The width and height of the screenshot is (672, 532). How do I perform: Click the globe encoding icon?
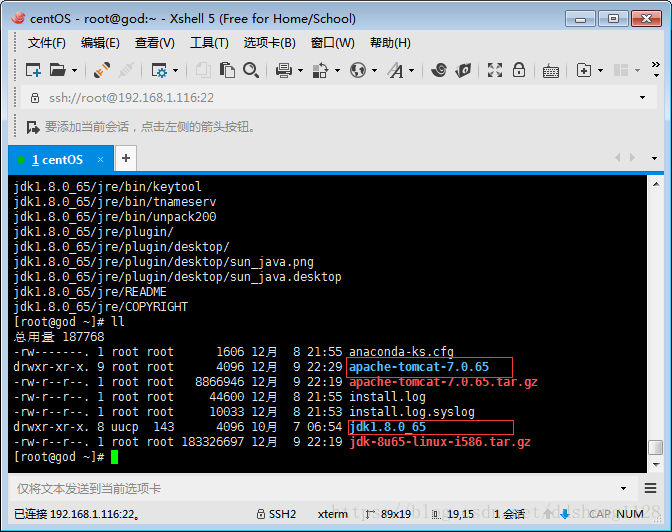click(358, 70)
